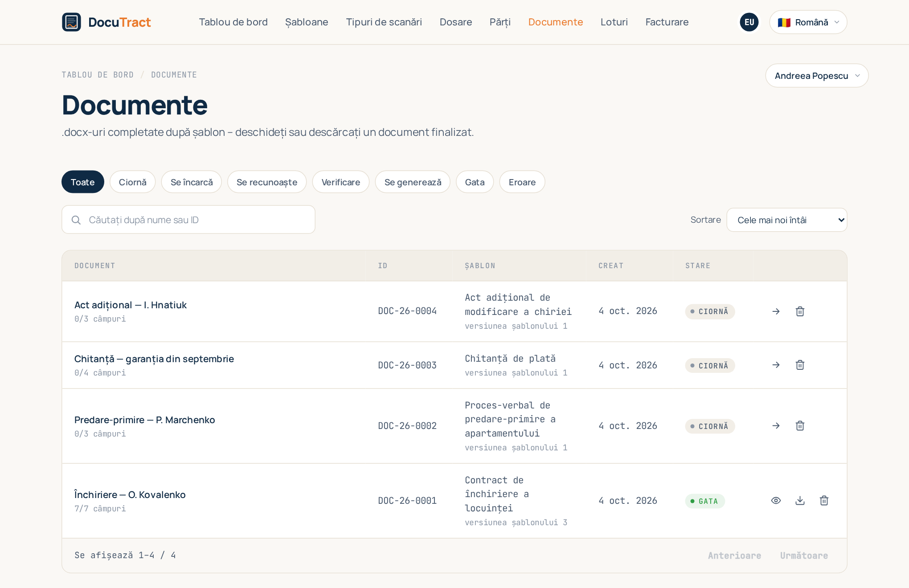Download the DOC-26-0001 document

click(x=800, y=501)
